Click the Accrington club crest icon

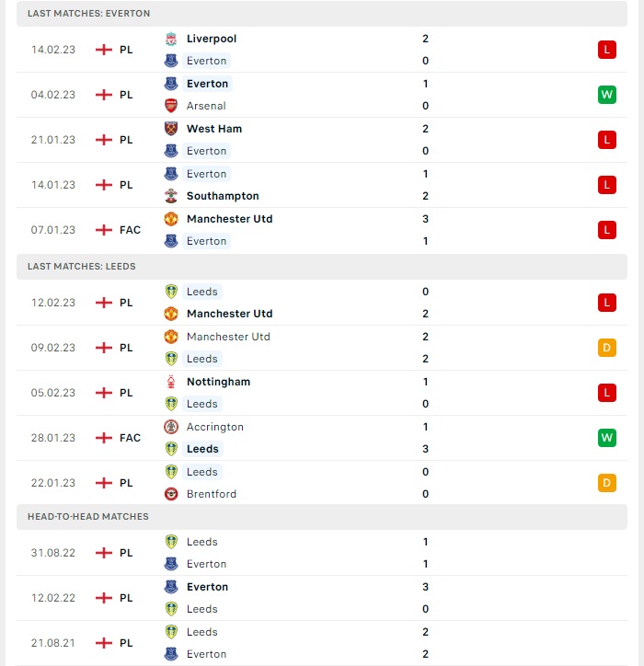pyautogui.click(x=171, y=427)
